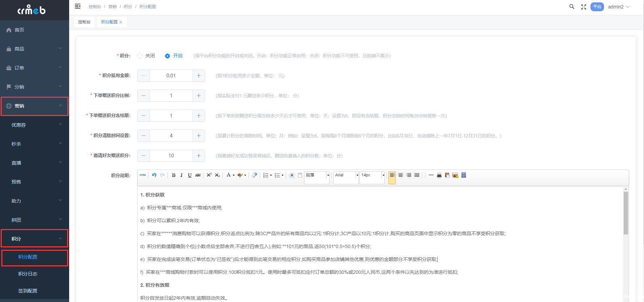Open the search icon in header
The image size is (644, 302).
point(571,7)
